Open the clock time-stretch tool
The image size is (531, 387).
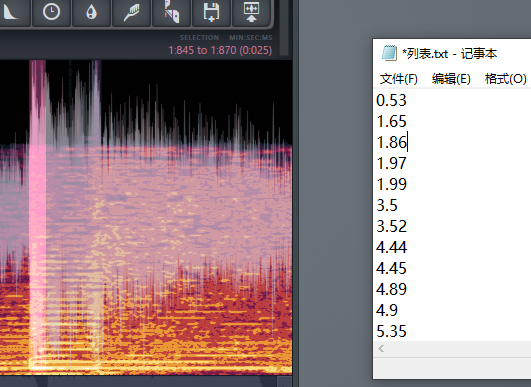tap(51, 12)
